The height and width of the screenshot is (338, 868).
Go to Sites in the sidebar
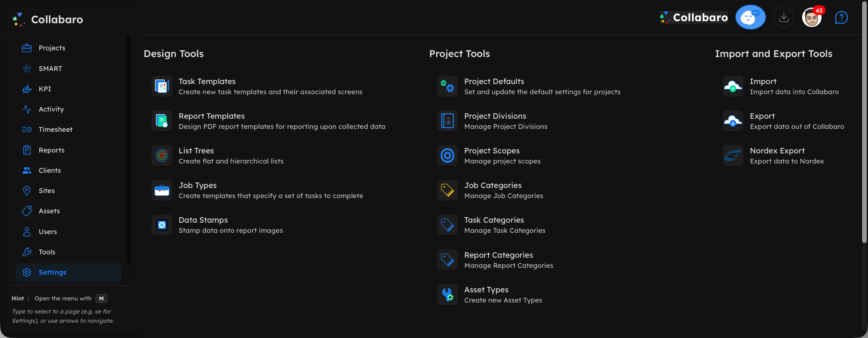(x=68, y=191)
